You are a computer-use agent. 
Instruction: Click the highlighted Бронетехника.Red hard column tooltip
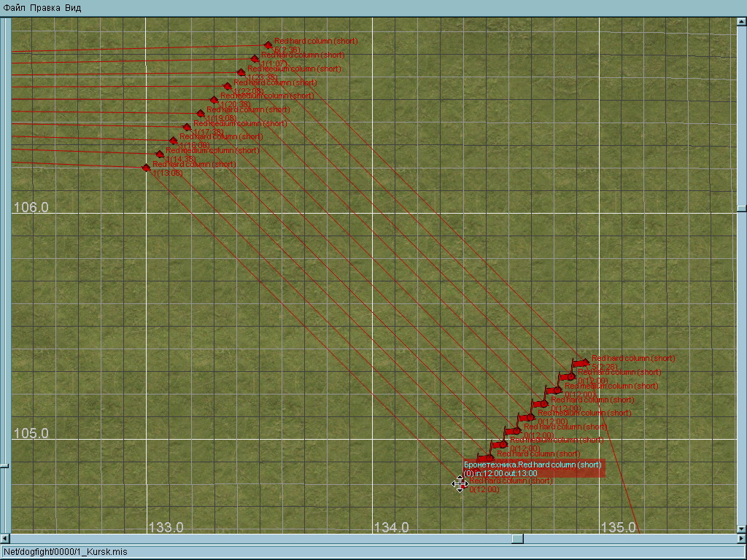pos(533,469)
